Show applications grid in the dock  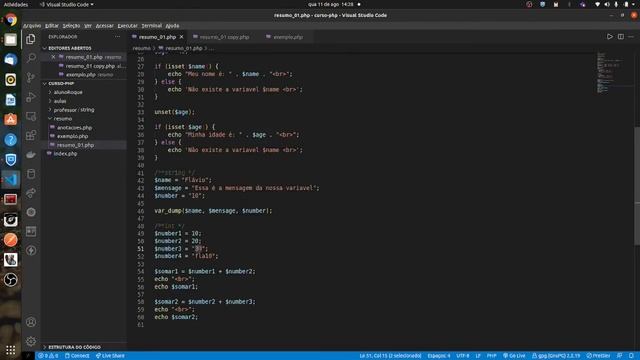(x=11, y=350)
